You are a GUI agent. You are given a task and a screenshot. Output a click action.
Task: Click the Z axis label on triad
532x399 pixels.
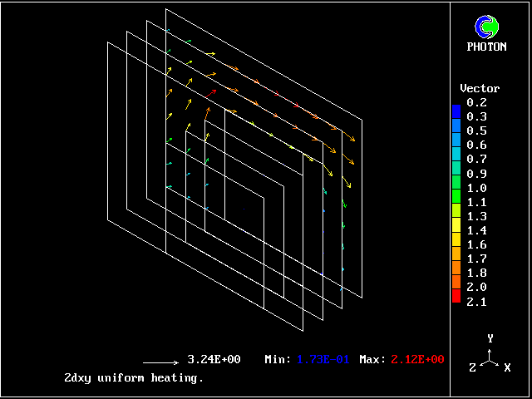(x=472, y=367)
